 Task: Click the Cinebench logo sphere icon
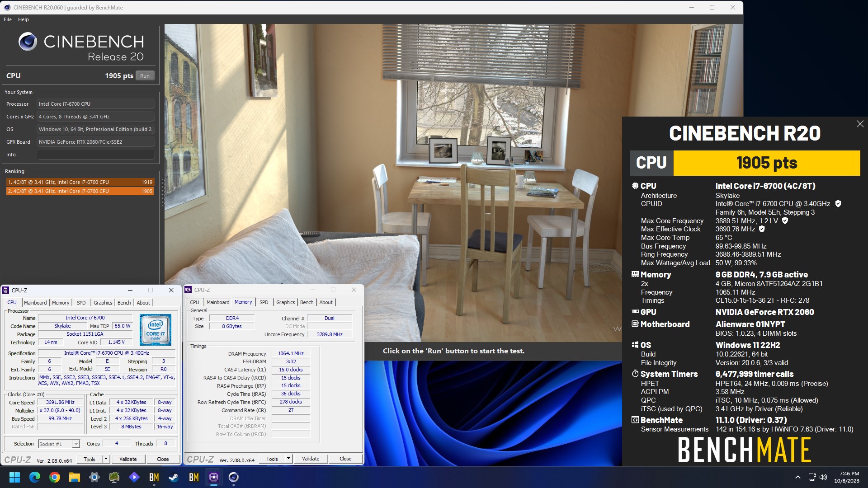pos(28,42)
